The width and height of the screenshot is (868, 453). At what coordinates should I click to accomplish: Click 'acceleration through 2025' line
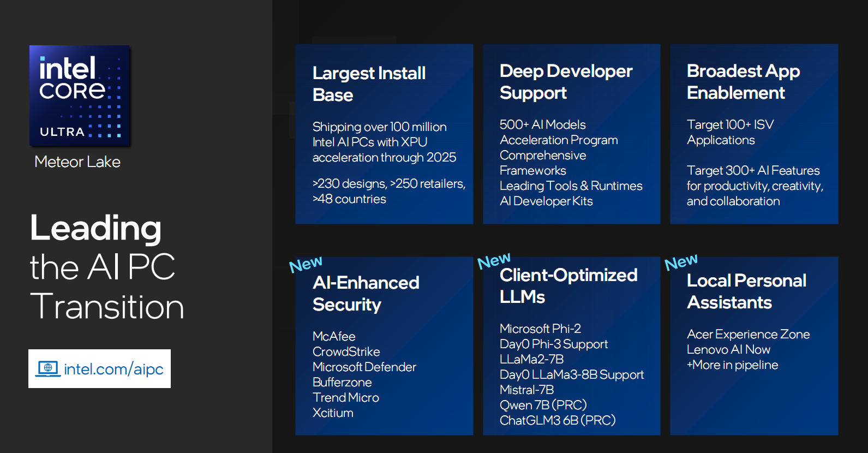coord(385,157)
